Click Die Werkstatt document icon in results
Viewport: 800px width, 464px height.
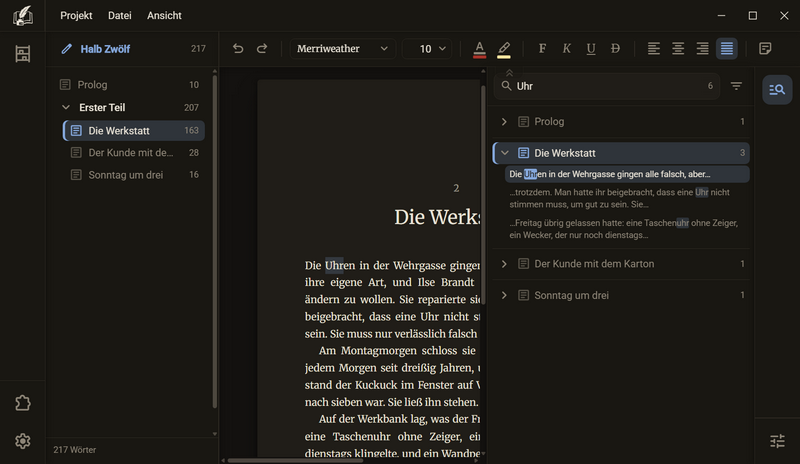[523, 153]
